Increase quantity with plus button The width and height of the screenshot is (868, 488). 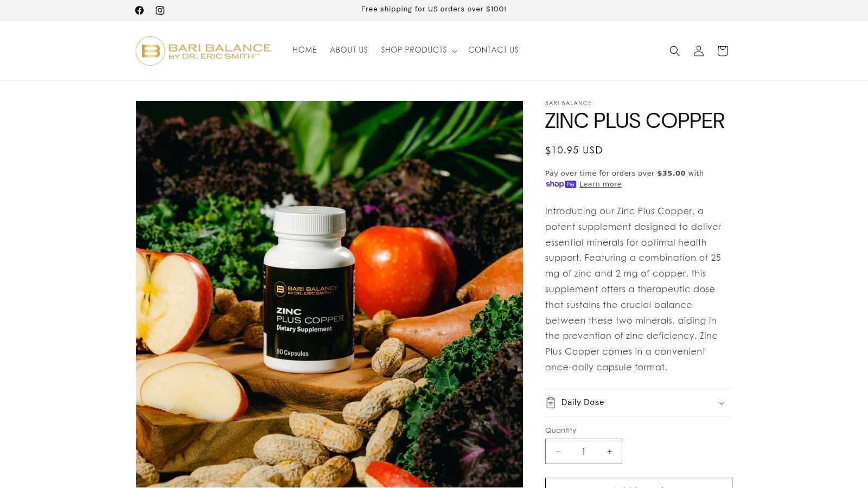610,452
